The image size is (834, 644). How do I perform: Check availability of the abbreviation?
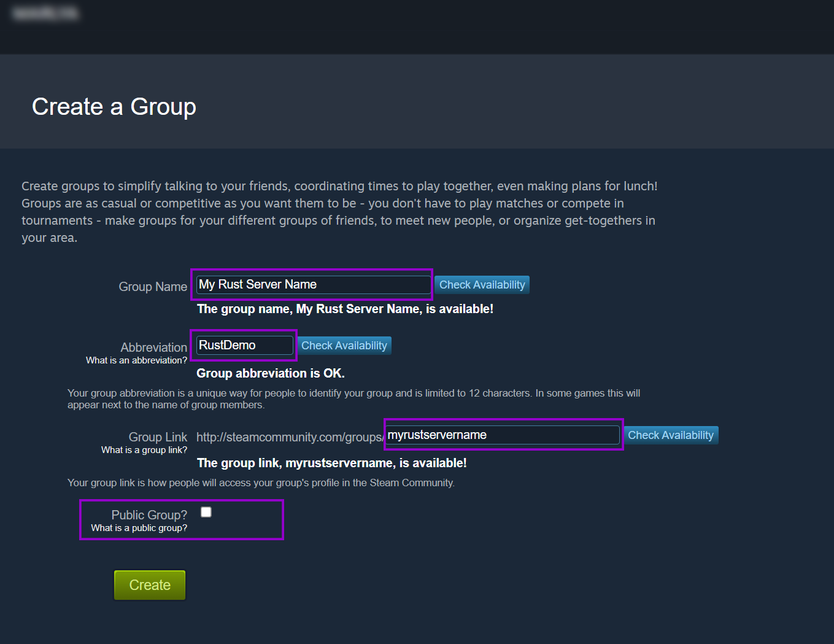(344, 346)
